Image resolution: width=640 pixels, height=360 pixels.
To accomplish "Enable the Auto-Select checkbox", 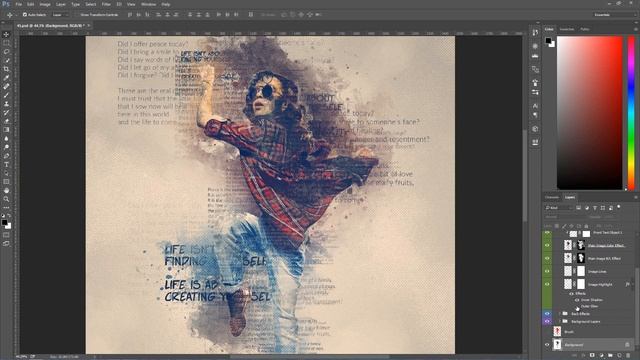I will pos(25,15).
